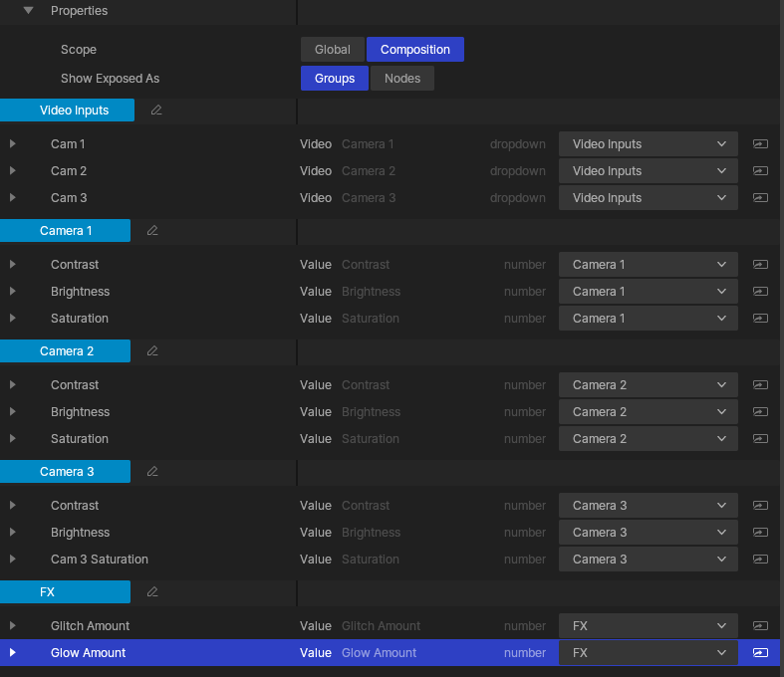
Task: Open the Glitch Amount group dropdown
Action: click(x=648, y=626)
